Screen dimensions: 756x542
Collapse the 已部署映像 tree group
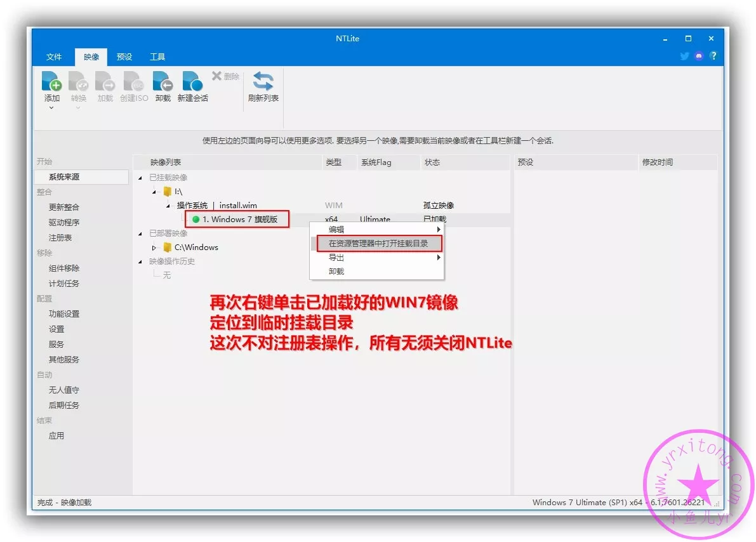pyautogui.click(x=140, y=234)
